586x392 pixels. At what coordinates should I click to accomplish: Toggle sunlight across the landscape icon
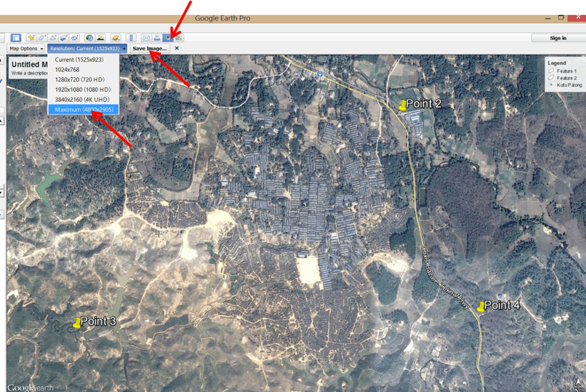[x=100, y=38]
